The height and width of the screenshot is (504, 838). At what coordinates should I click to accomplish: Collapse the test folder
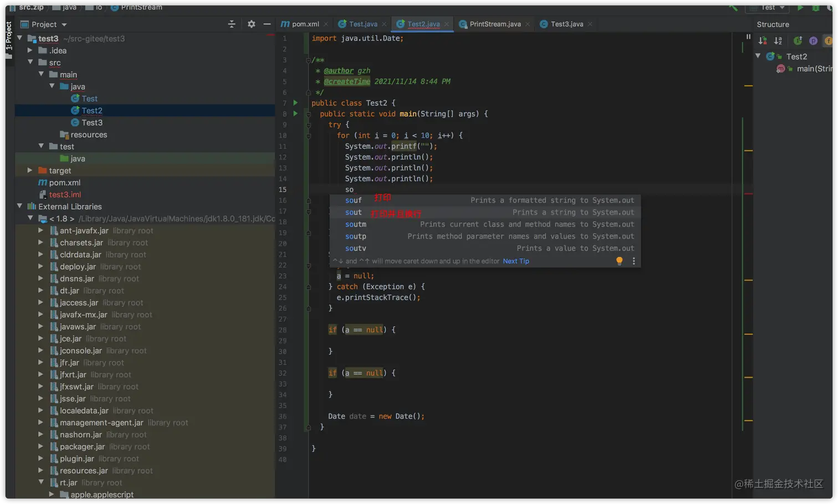[41, 146]
